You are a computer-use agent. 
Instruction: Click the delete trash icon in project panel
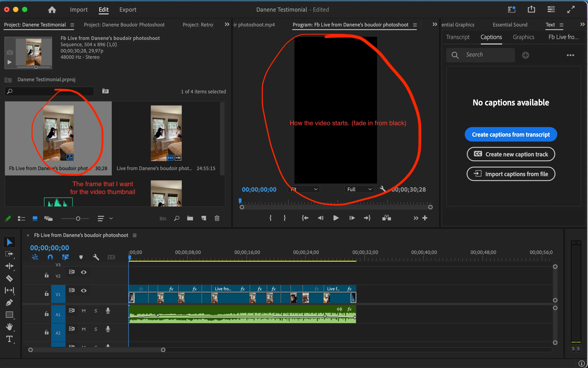click(x=217, y=218)
